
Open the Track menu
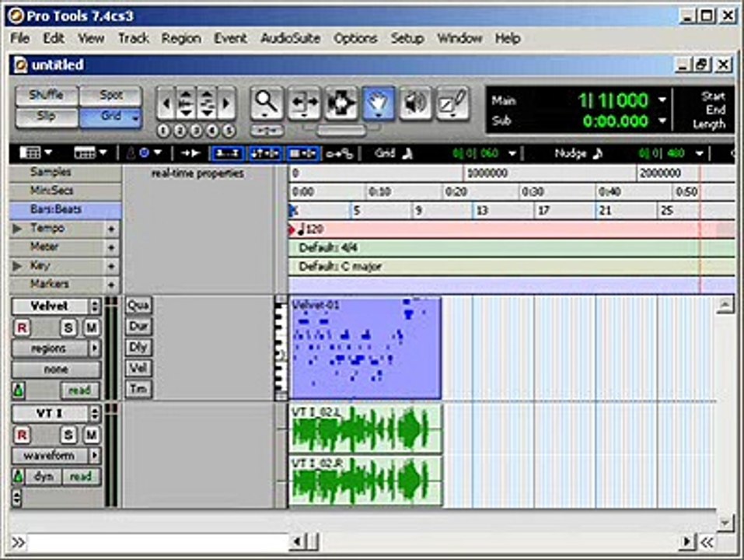tap(134, 38)
